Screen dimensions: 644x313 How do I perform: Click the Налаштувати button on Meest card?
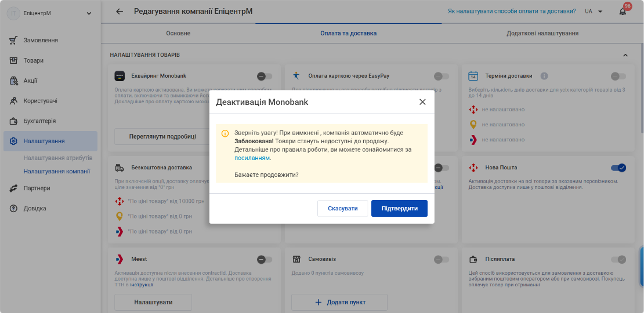(153, 303)
